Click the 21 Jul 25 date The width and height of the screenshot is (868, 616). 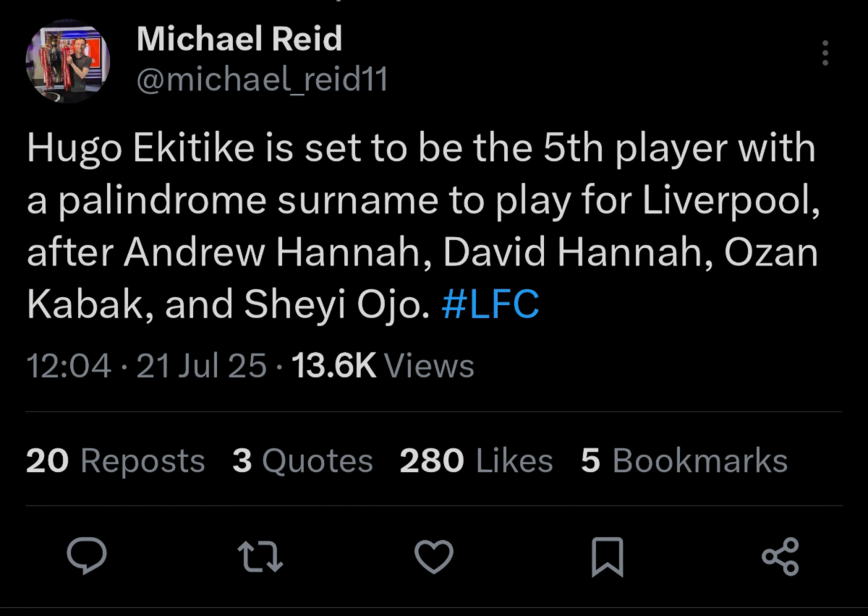[201, 366]
